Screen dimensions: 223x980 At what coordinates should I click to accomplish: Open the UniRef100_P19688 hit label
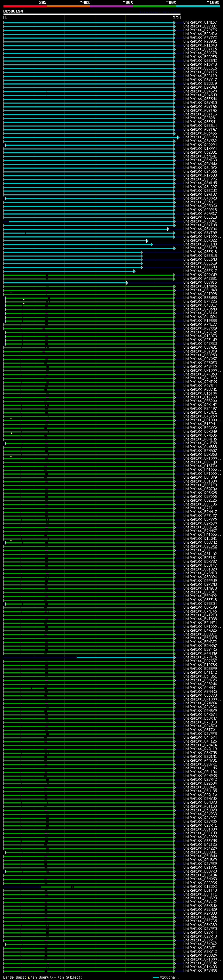[200, 321]
